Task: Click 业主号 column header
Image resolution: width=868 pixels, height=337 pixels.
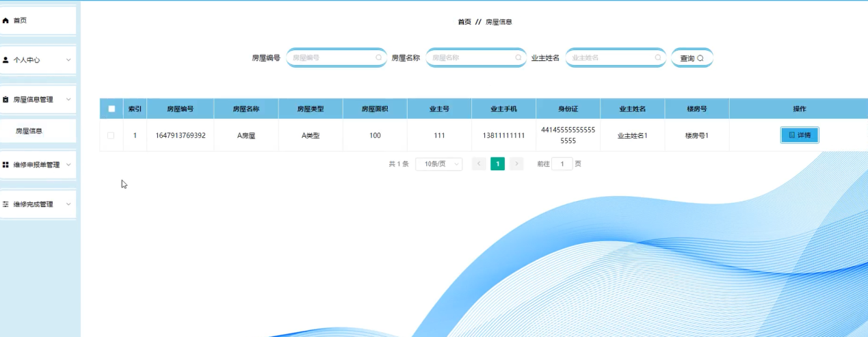Action: 439,109
